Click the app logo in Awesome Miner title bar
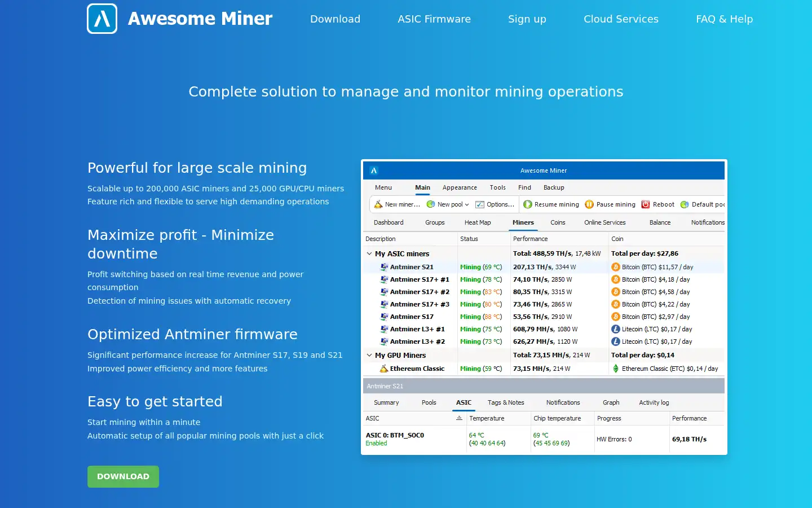The width and height of the screenshot is (812, 508). tap(373, 170)
